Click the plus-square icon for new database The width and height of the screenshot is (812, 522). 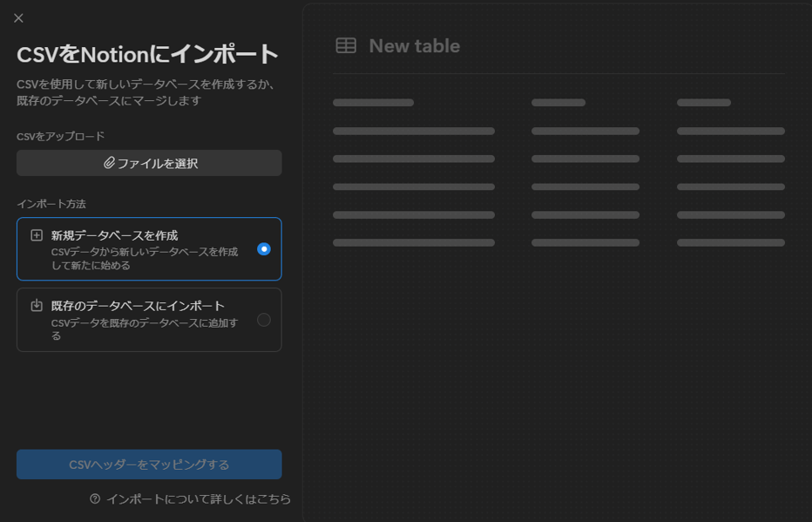(37, 235)
